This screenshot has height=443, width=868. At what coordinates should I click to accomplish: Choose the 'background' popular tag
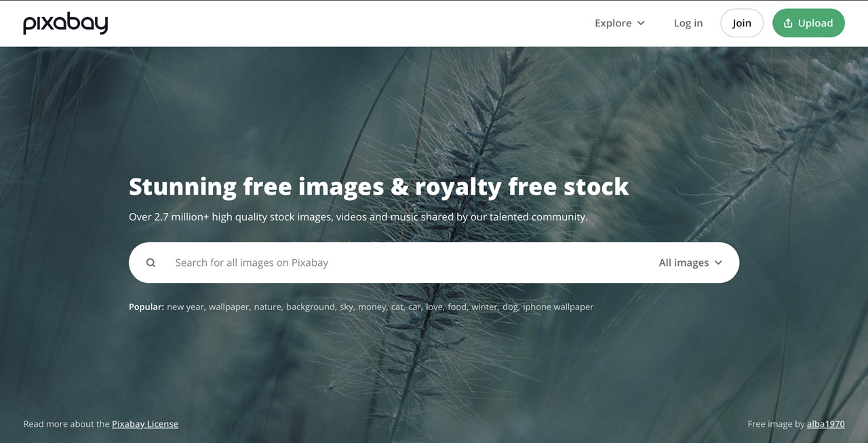coord(311,307)
